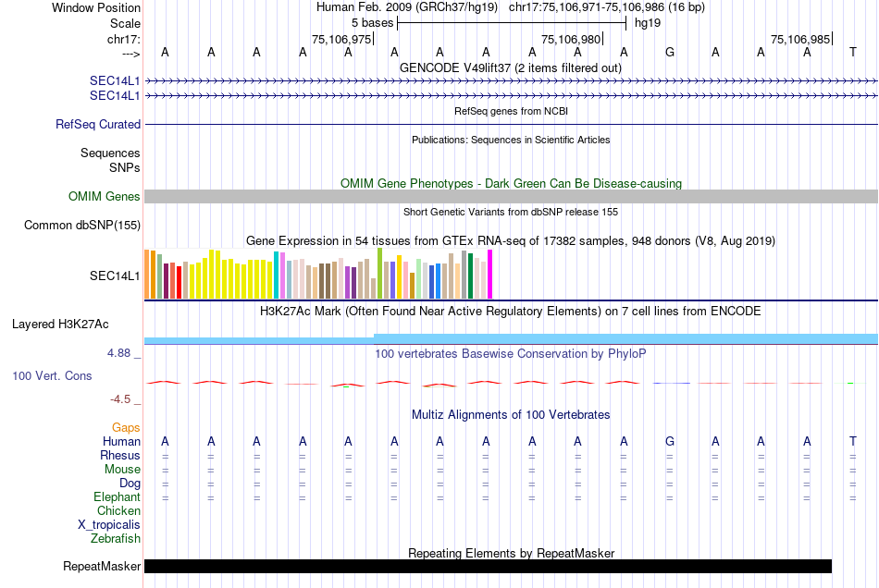
Task: Click the 'Chicken' species label
Action: 118,510
